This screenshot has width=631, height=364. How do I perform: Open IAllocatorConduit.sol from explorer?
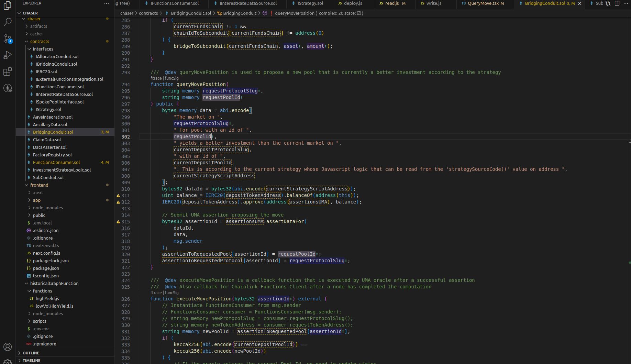57,56
